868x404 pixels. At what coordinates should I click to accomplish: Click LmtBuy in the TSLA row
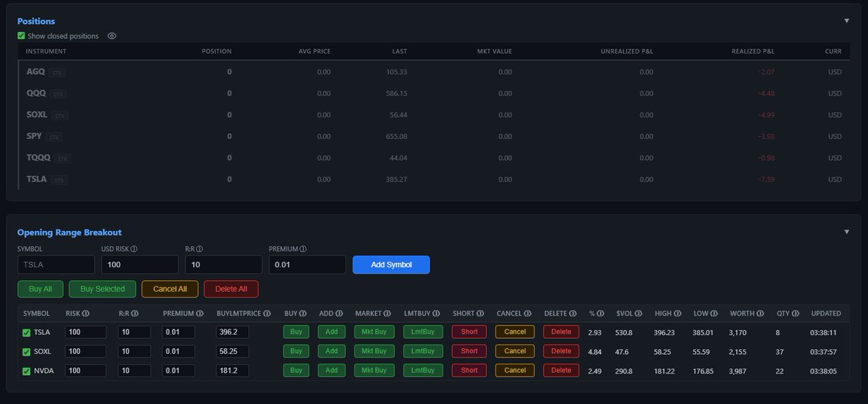422,332
